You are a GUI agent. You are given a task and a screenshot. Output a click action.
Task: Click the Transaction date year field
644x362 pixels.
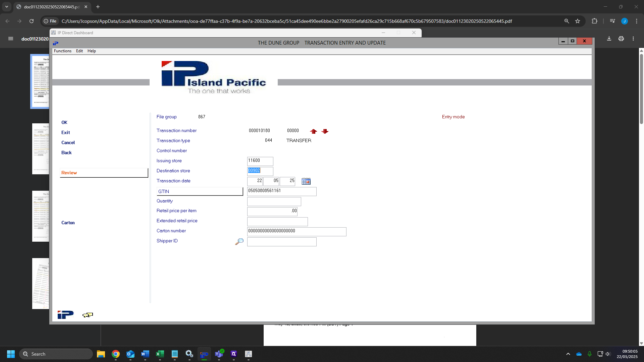(x=287, y=181)
